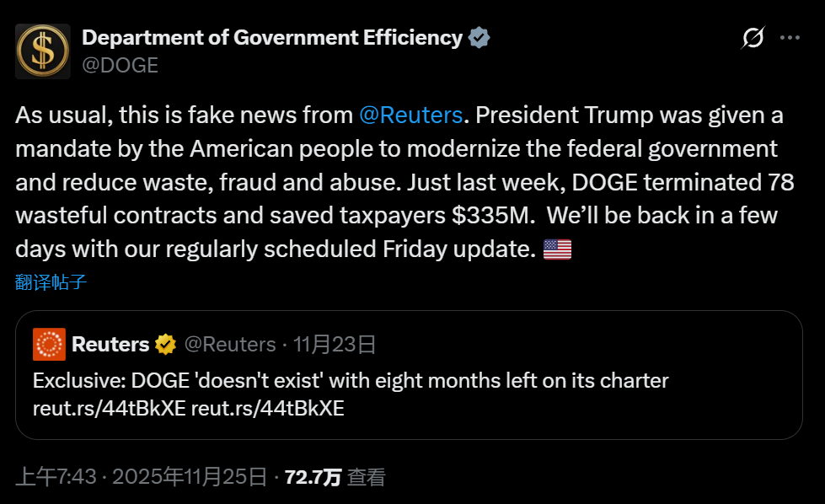The width and height of the screenshot is (825, 504).
Task: Open the Department of Government Efficiency profile name
Action: [x=271, y=38]
